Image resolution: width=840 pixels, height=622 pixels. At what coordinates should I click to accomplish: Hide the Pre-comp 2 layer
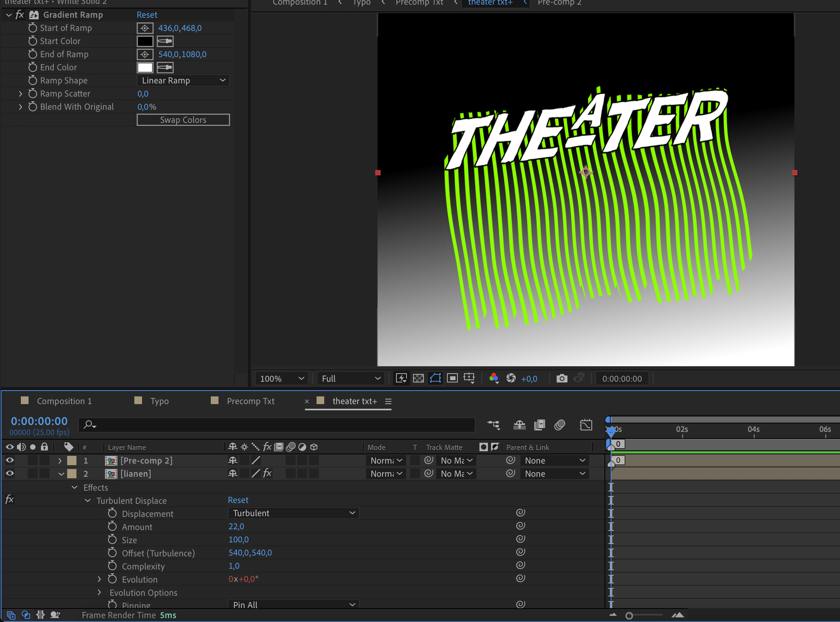(10, 460)
